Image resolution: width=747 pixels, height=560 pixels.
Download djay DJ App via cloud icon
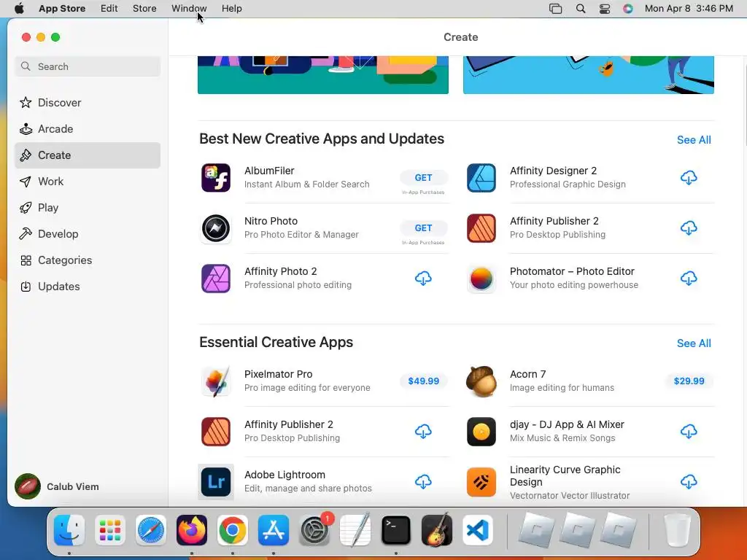[x=689, y=432]
